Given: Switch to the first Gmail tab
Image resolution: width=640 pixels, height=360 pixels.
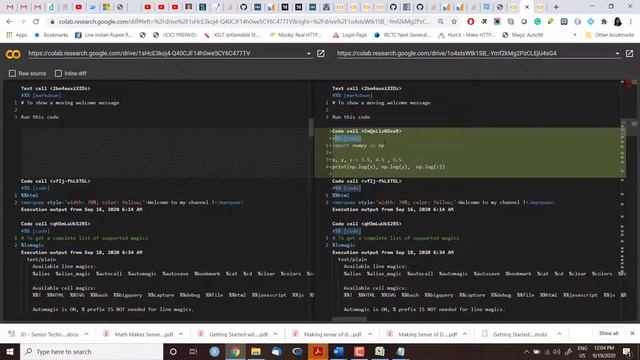Looking at the screenshot, I should coord(10,7).
